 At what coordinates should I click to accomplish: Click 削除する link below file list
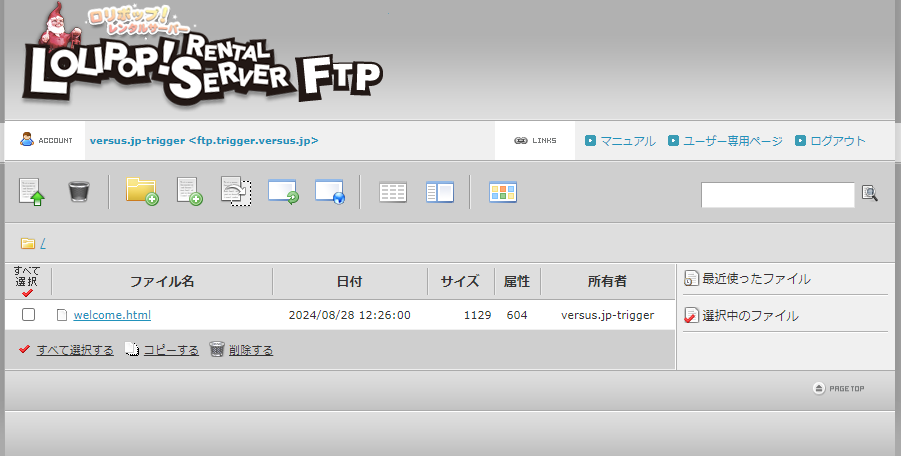tap(251, 350)
